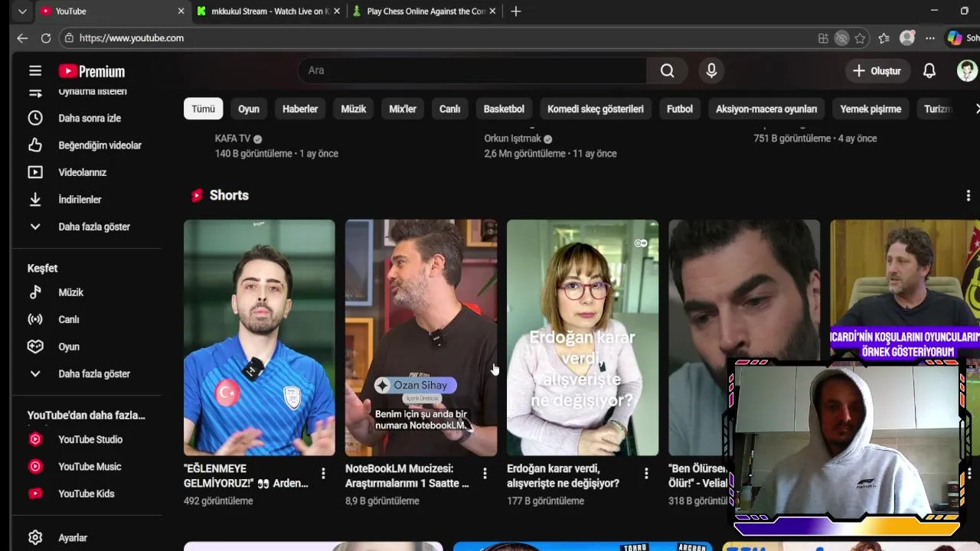Play the EĞLENMEYE GELMİYORUZ short thumbnail
Viewport: 980px width, 551px height.
click(x=259, y=337)
